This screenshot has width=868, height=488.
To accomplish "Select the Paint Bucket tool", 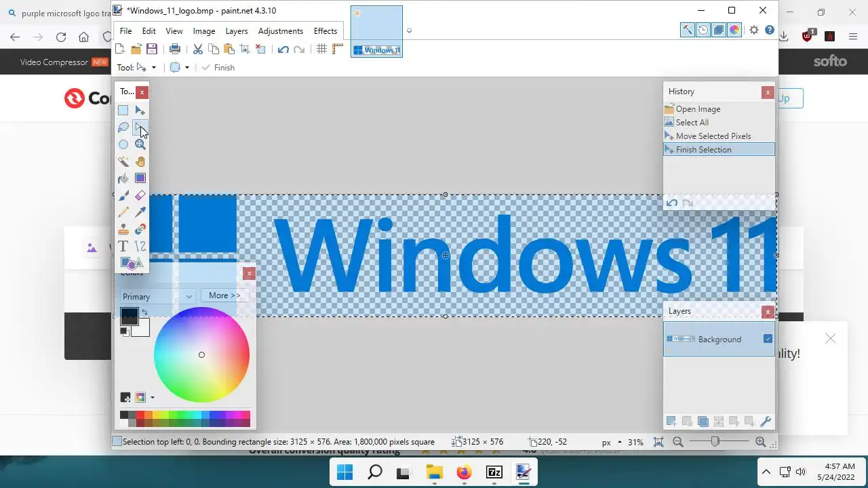I will [x=123, y=178].
